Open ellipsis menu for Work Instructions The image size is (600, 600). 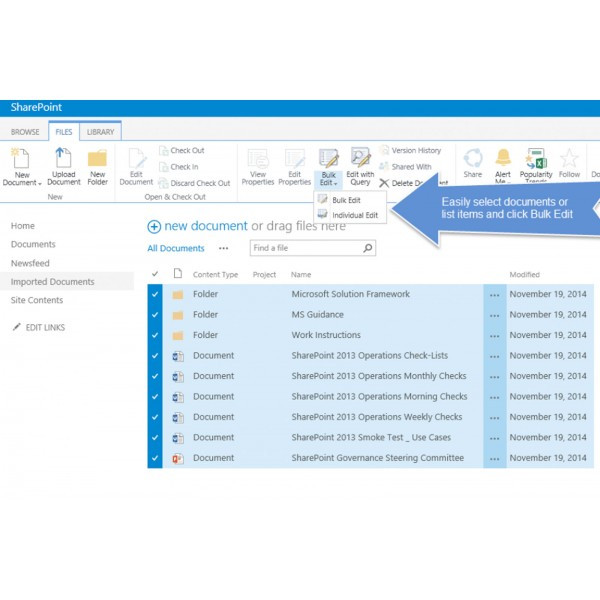(494, 336)
